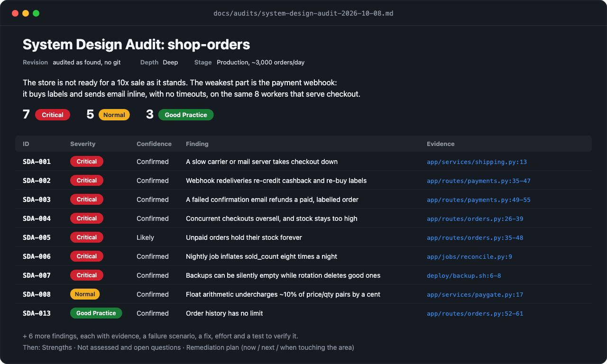Click the count number 7

27,115
